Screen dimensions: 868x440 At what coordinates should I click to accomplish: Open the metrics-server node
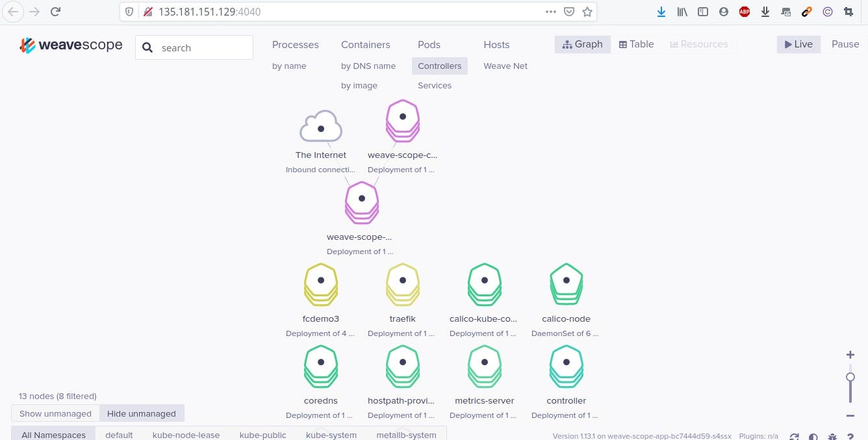485,366
